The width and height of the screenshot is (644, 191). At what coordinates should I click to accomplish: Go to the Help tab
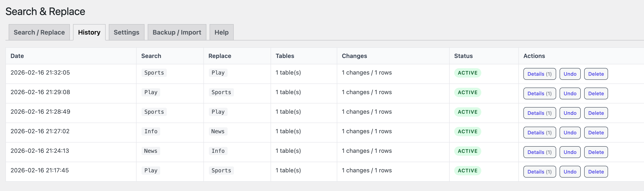point(221,32)
